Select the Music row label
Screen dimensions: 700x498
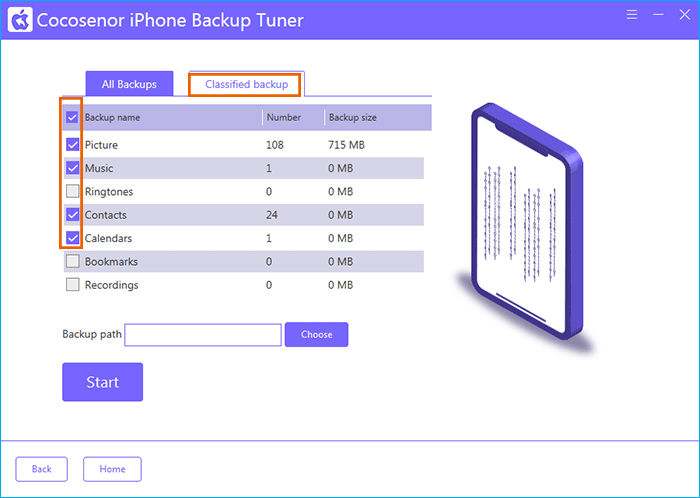[99, 168]
